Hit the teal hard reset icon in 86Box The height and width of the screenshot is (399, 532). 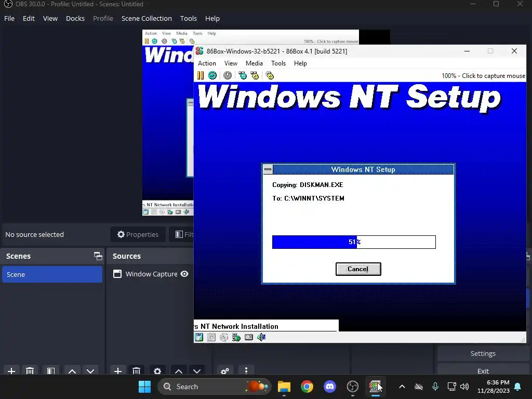212,75
